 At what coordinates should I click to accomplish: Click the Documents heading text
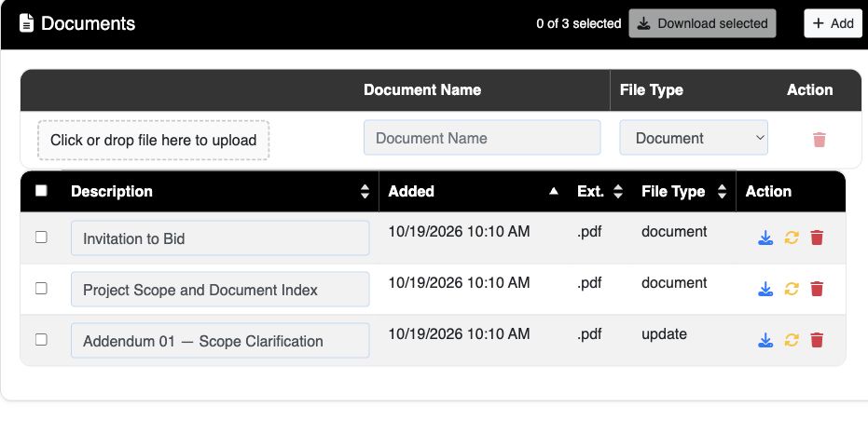click(88, 23)
